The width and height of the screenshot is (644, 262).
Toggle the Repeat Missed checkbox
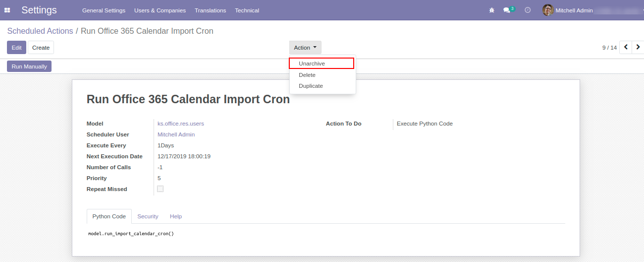tap(160, 189)
